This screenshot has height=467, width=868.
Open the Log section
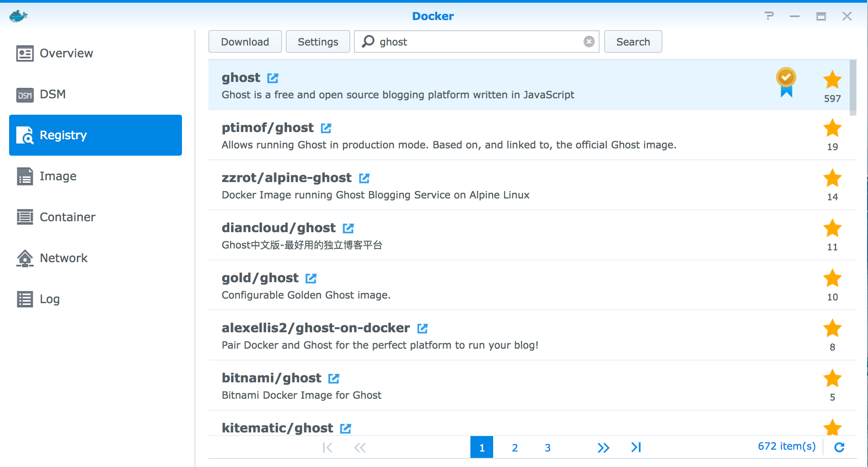96,299
